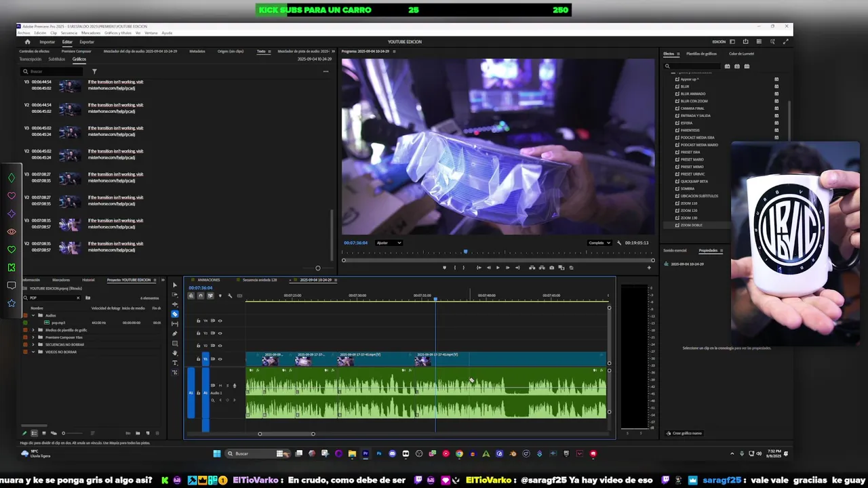
Task: Switch to Transcripción tab
Action: pyautogui.click(x=30, y=59)
